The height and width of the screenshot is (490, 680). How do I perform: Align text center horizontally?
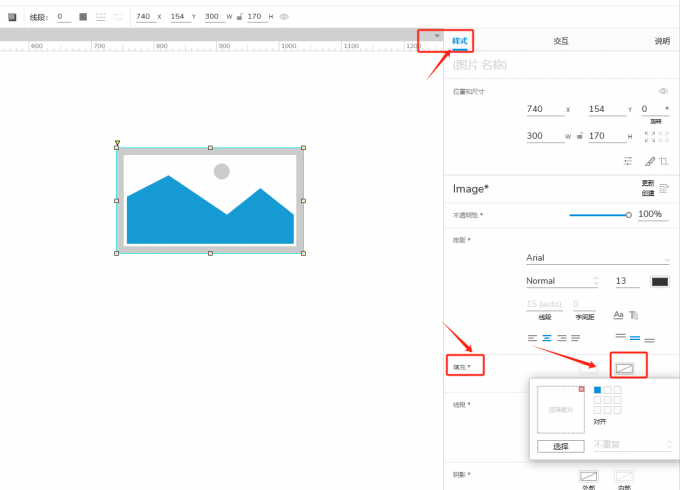[547, 338]
